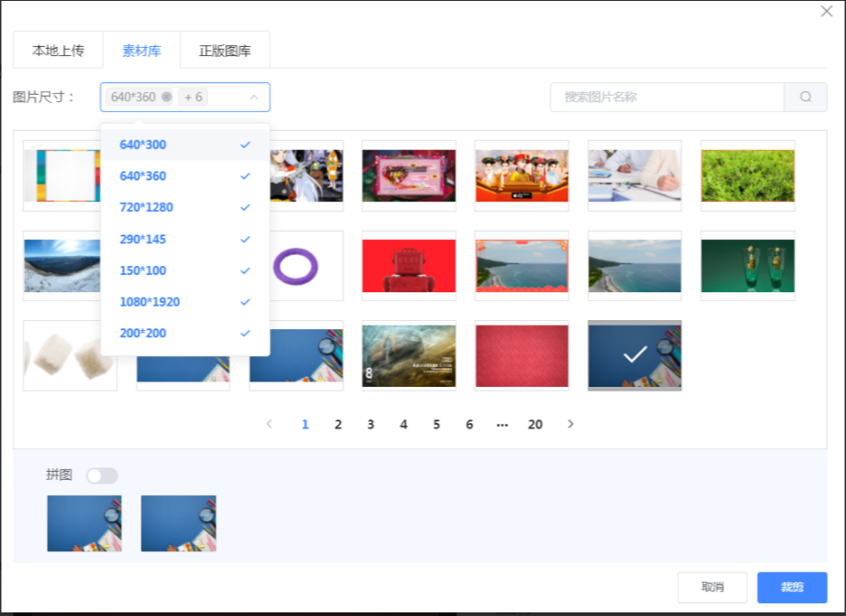Select the green cocktail glasses thumbnail
Screen dimensions: 846x616
coord(748,266)
